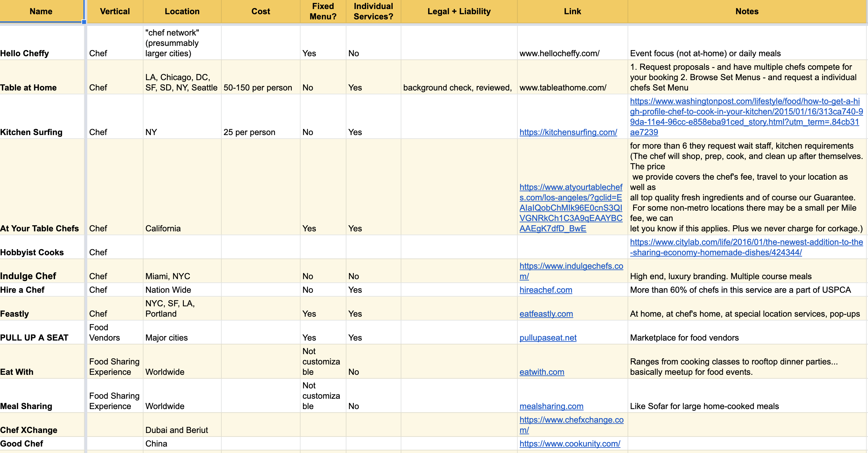
Task: Open the eatfeastly.com link
Action: (x=546, y=314)
